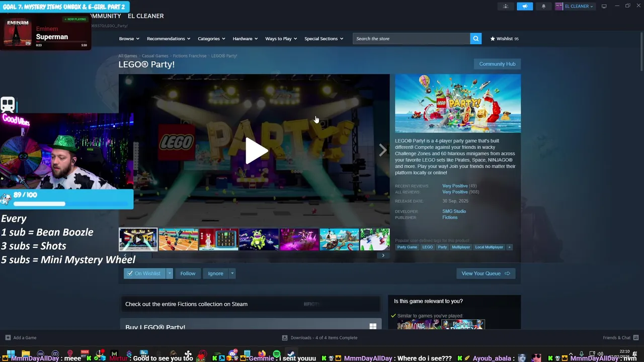Open the EL CLEANER top navigation tab
The width and height of the screenshot is (644, 362).
pyautogui.click(x=145, y=16)
